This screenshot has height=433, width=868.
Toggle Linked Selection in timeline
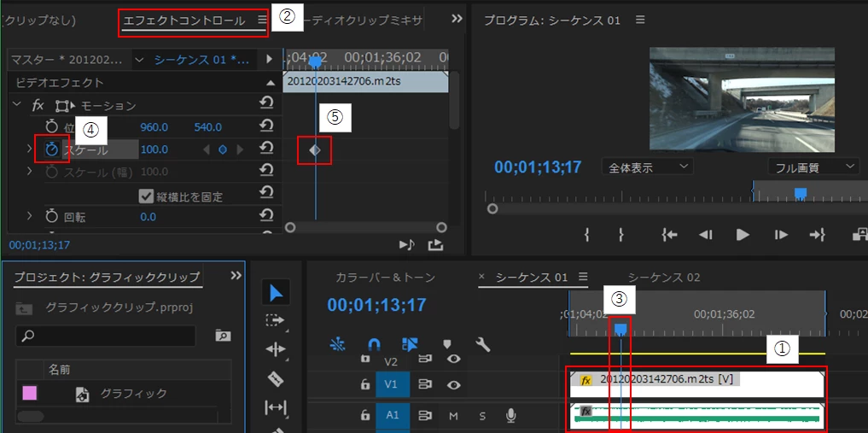coord(411,345)
